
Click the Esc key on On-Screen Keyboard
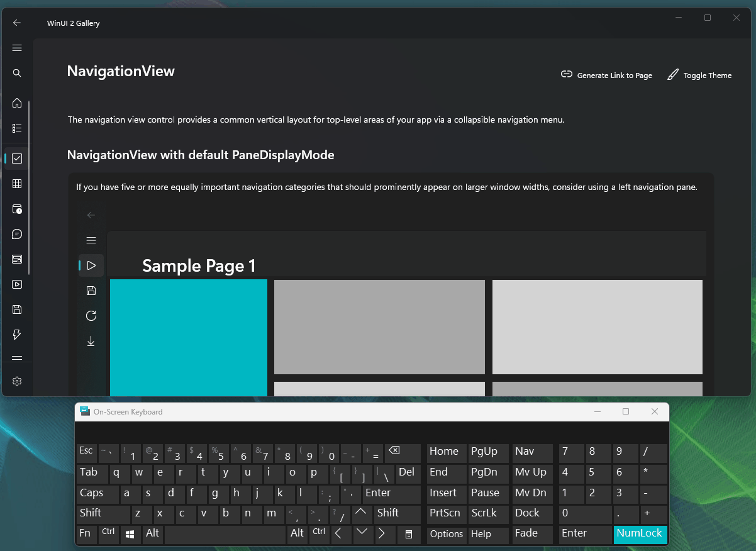tap(87, 453)
